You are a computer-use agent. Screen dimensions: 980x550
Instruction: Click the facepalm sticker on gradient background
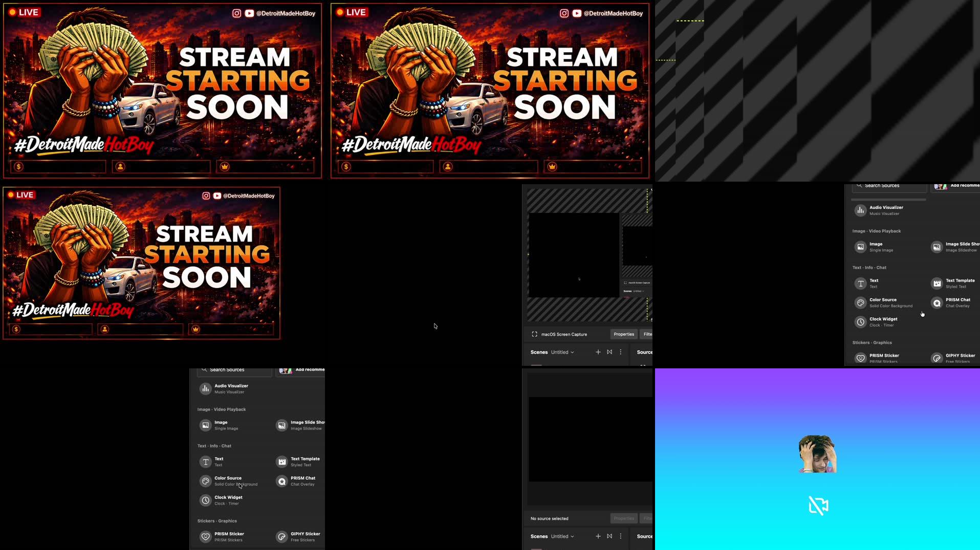coord(817,454)
